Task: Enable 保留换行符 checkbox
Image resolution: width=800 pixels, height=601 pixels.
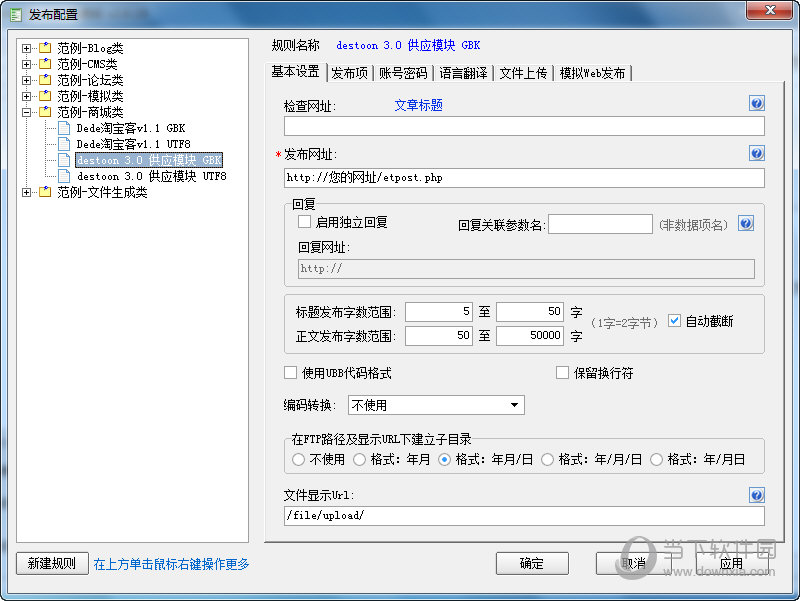Action: tap(562, 373)
